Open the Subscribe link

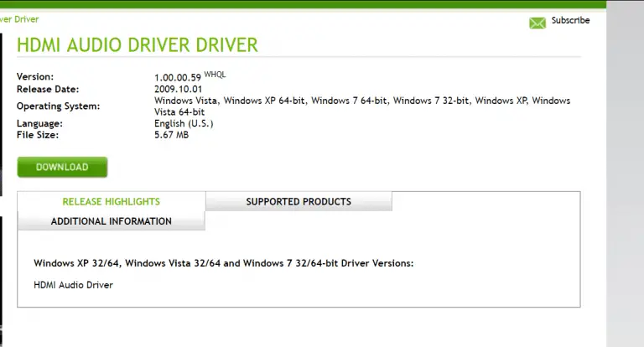[x=570, y=20]
